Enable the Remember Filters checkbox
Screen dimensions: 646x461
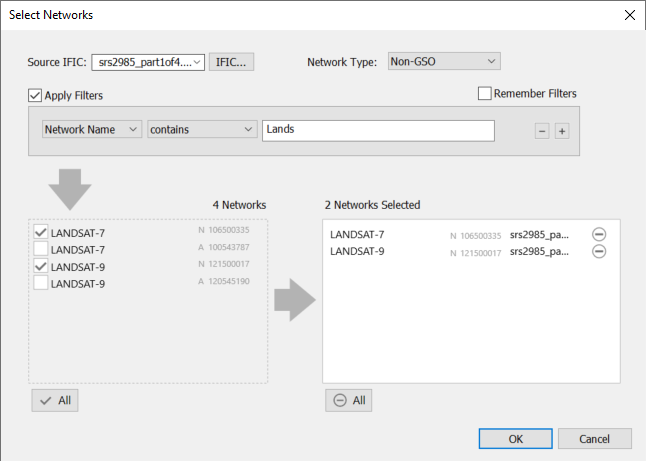[485, 94]
